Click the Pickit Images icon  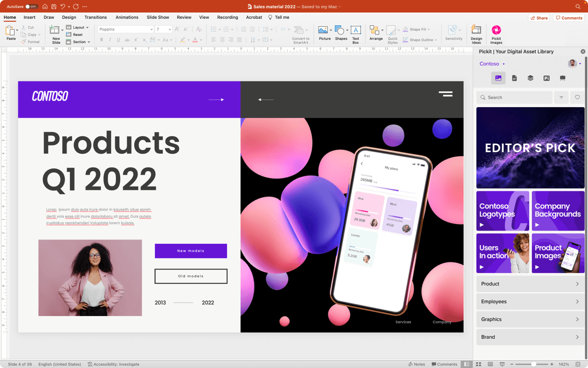pos(496,30)
